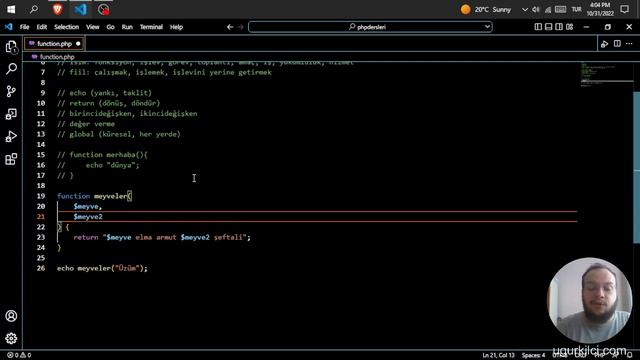
Task: Click the screen recorder icon in the taskbar
Action: (104, 9)
